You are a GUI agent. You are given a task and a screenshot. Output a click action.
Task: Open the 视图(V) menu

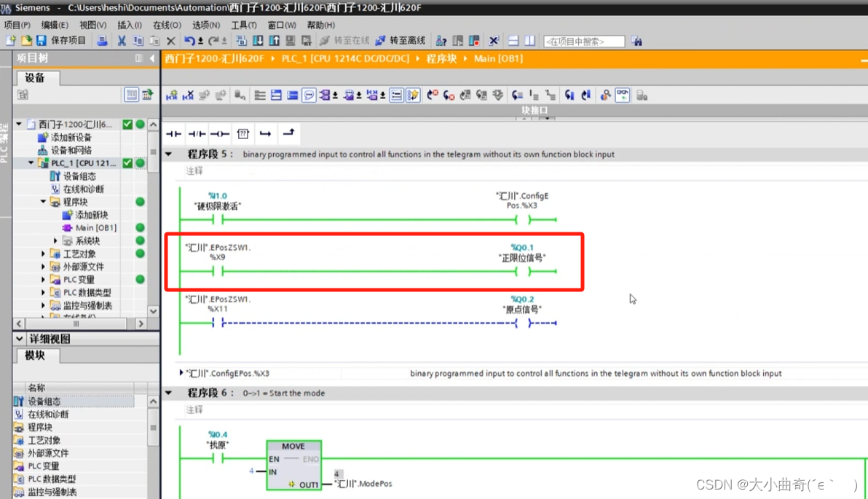(x=92, y=25)
